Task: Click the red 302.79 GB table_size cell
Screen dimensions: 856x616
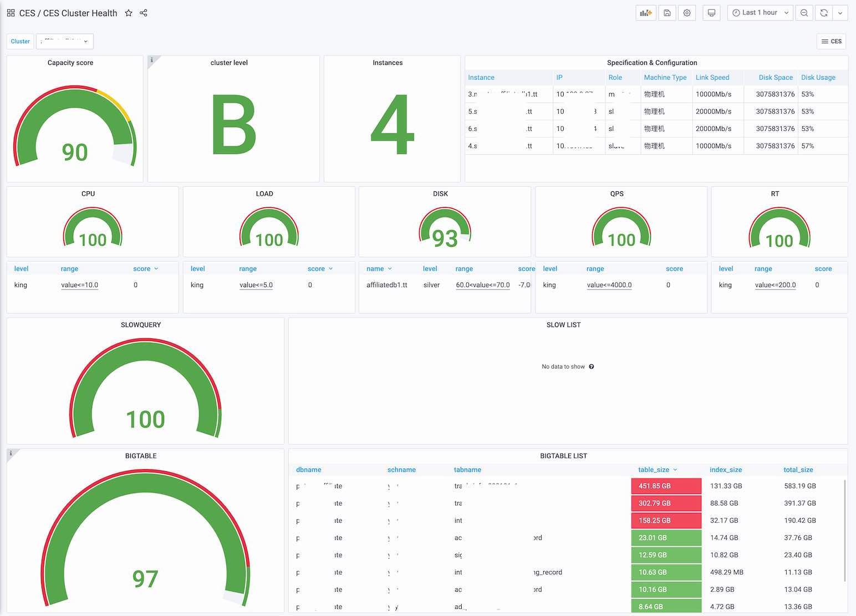Action: (x=666, y=503)
